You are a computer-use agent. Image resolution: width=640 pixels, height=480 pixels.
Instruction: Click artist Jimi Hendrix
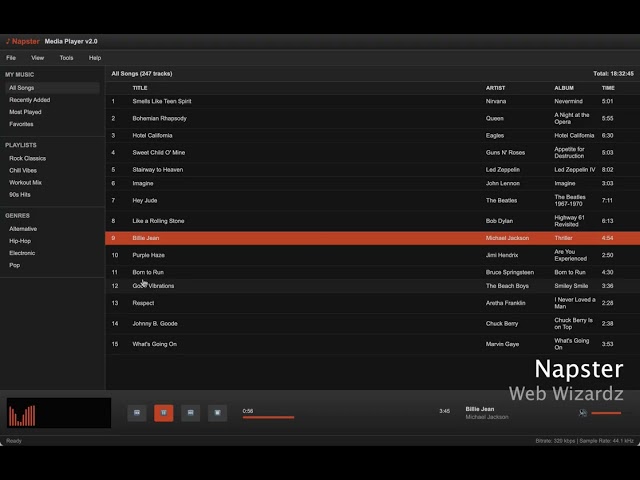tap(502, 255)
